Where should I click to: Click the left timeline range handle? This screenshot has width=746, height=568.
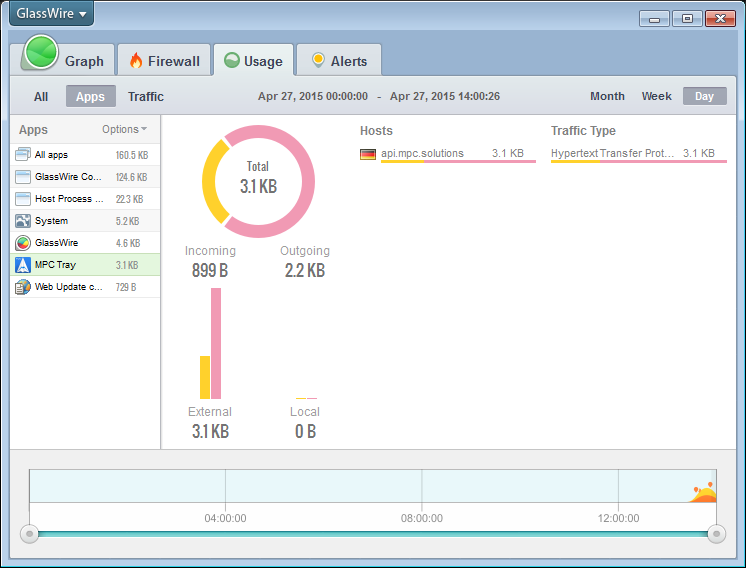(29, 534)
